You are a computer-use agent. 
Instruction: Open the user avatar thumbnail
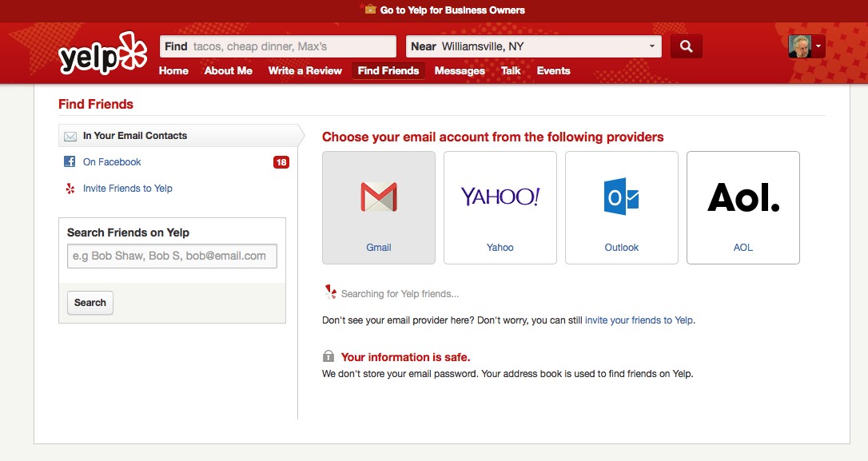pos(799,46)
